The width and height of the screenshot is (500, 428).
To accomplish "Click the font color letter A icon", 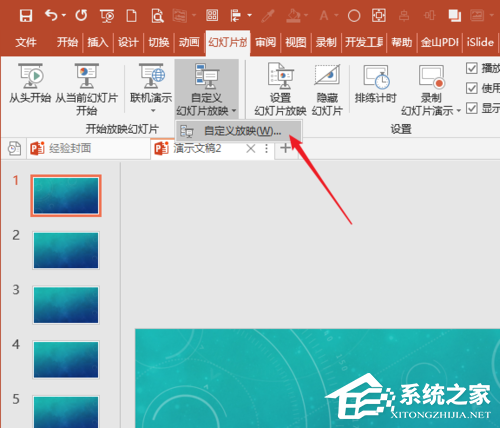I will click(324, 15).
